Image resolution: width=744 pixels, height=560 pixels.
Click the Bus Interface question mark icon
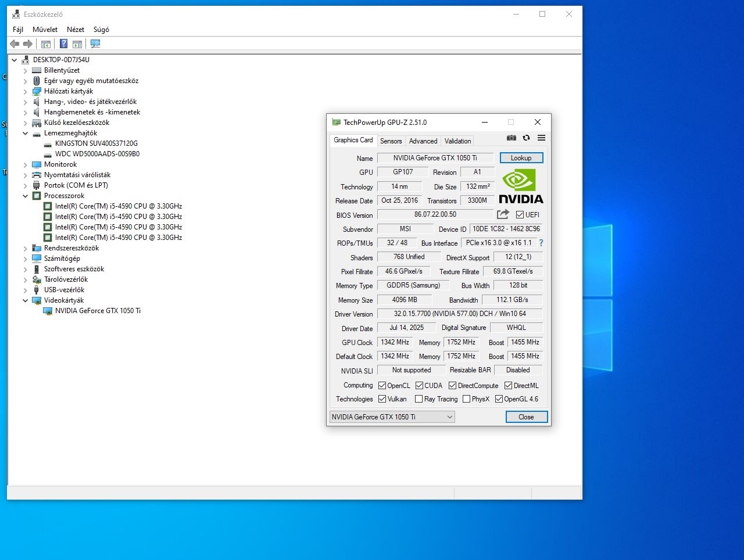[x=541, y=243]
